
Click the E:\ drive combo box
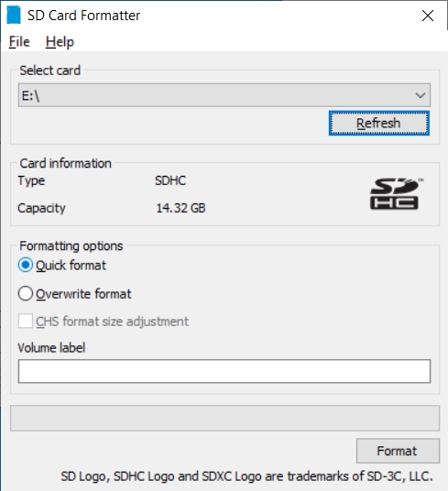pyautogui.click(x=224, y=95)
